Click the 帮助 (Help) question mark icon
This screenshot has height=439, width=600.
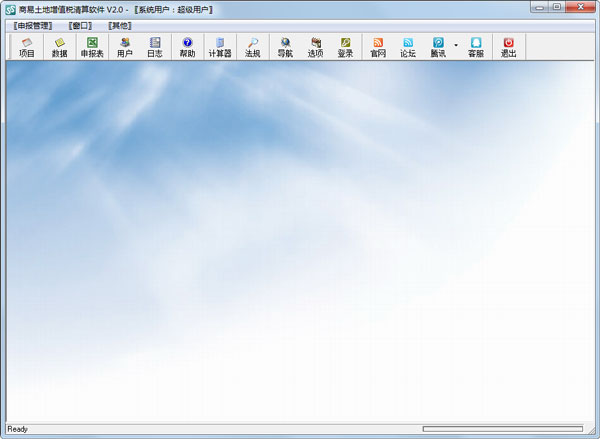187,47
